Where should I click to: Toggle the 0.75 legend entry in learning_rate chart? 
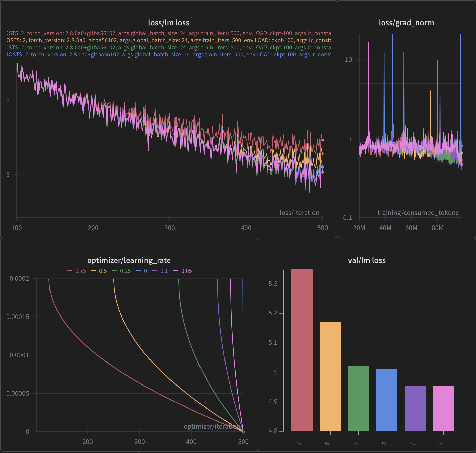point(77,271)
